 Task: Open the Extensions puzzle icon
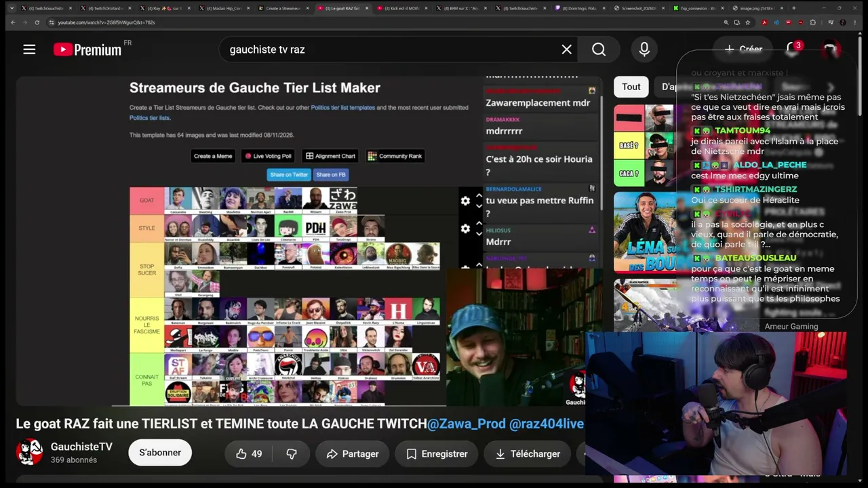(x=812, y=22)
